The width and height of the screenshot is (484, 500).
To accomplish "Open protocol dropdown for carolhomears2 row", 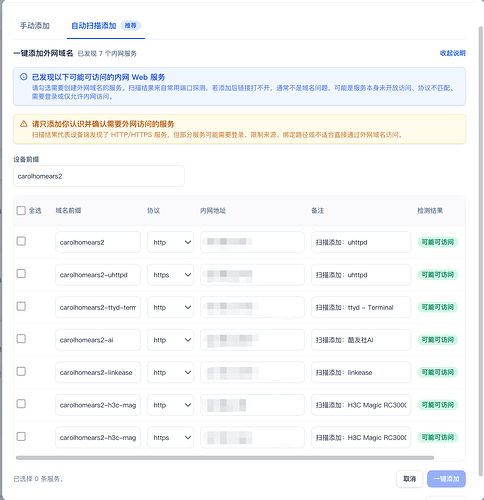I will (170, 242).
